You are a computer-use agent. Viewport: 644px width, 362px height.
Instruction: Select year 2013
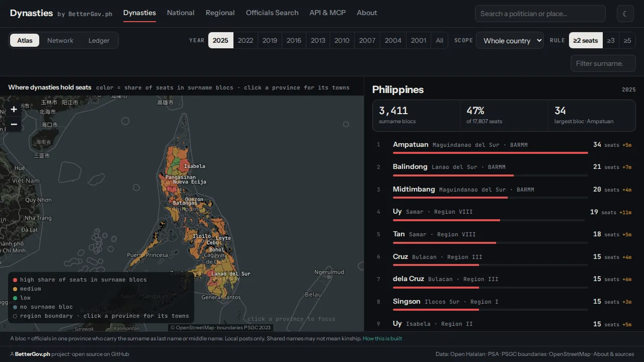point(318,40)
